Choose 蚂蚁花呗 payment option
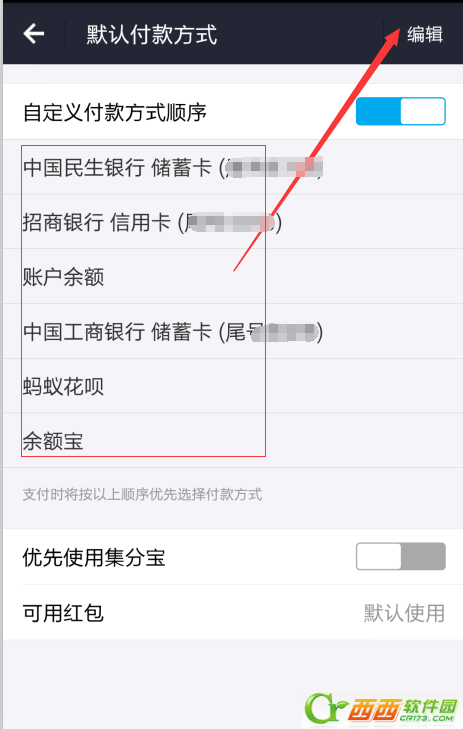 click(x=233, y=386)
